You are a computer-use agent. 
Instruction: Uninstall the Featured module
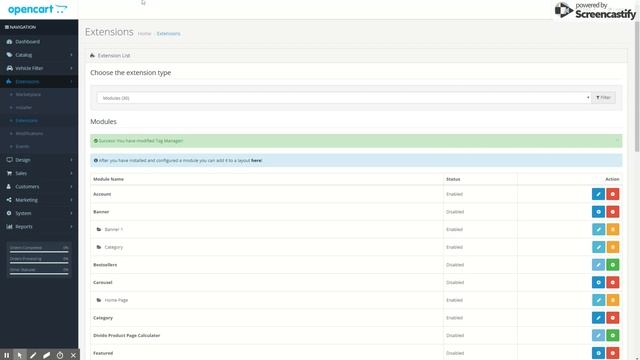[612, 353]
